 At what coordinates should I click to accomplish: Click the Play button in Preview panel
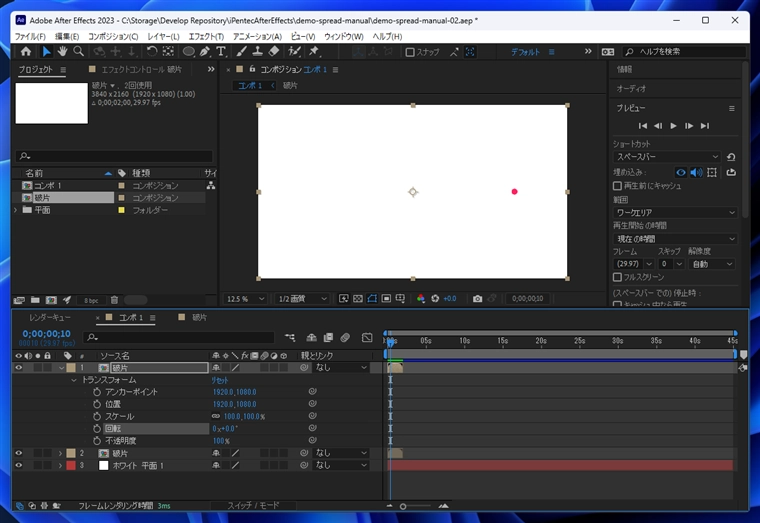pyautogui.click(x=673, y=126)
